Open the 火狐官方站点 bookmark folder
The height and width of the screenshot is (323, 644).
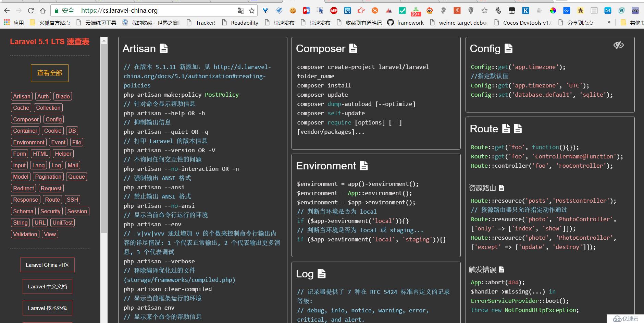click(x=50, y=23)
